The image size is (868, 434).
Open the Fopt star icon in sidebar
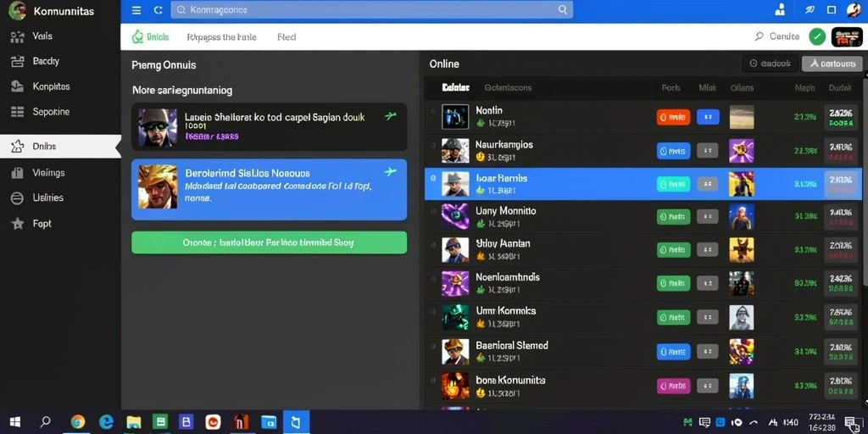(18, 224)
